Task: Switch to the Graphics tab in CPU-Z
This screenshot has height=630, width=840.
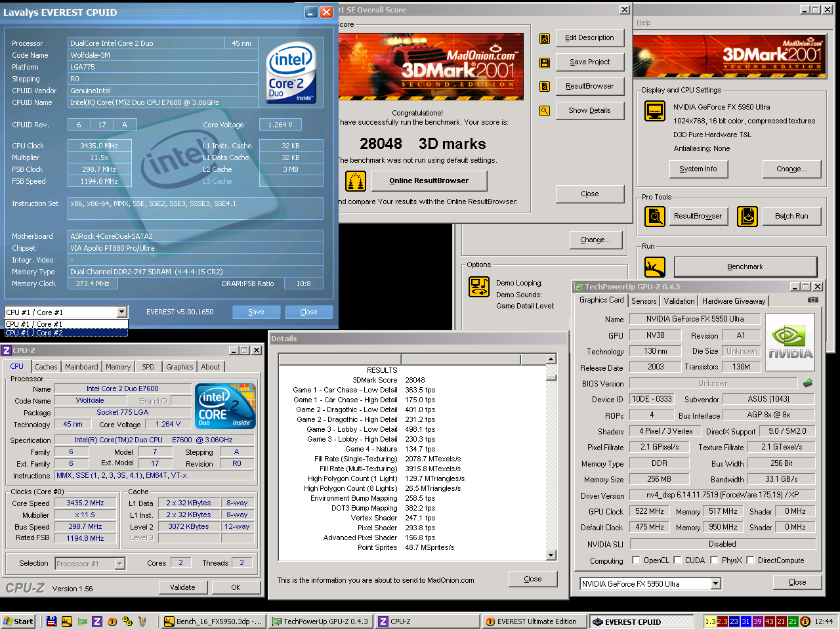Action: tap(180, 367)
